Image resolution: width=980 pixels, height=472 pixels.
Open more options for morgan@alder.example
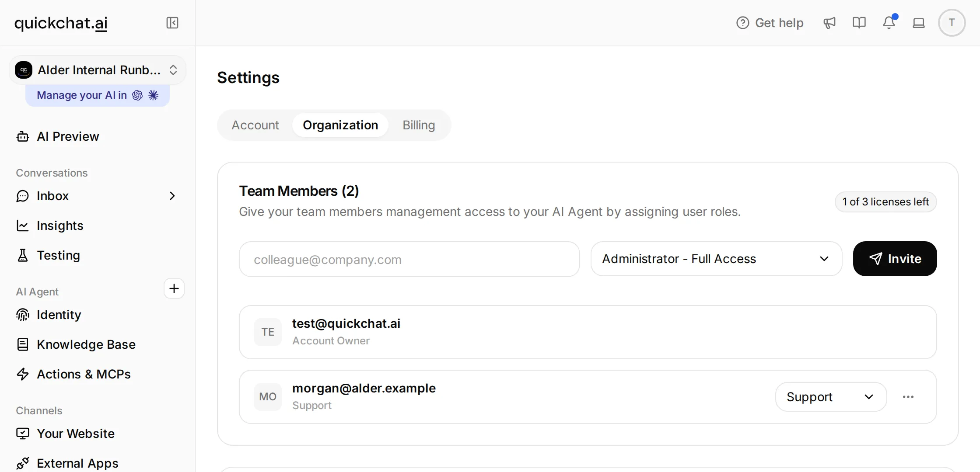point(908,397)
